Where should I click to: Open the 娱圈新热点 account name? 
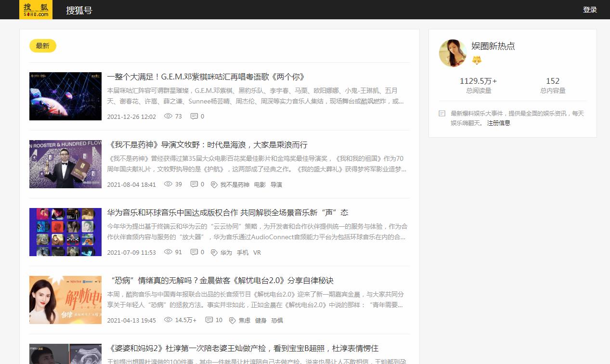493,46
